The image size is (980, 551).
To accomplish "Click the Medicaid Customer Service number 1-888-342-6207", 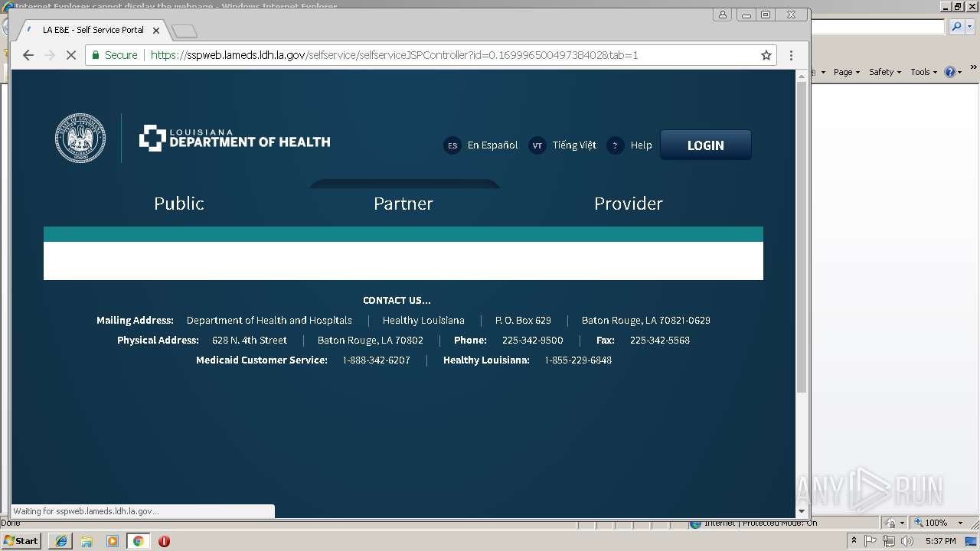I will 376,360.
